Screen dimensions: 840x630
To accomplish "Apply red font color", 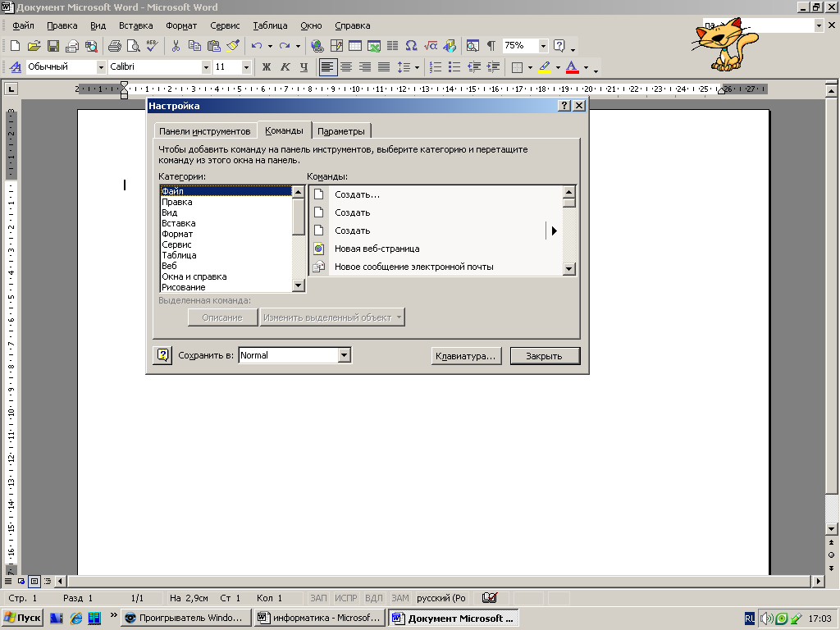I will 572,67.
